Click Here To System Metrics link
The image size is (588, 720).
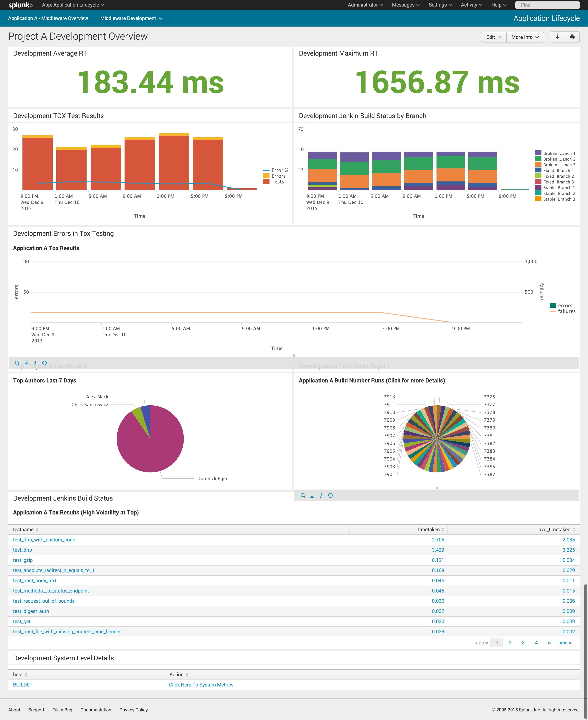coord(201,685)
